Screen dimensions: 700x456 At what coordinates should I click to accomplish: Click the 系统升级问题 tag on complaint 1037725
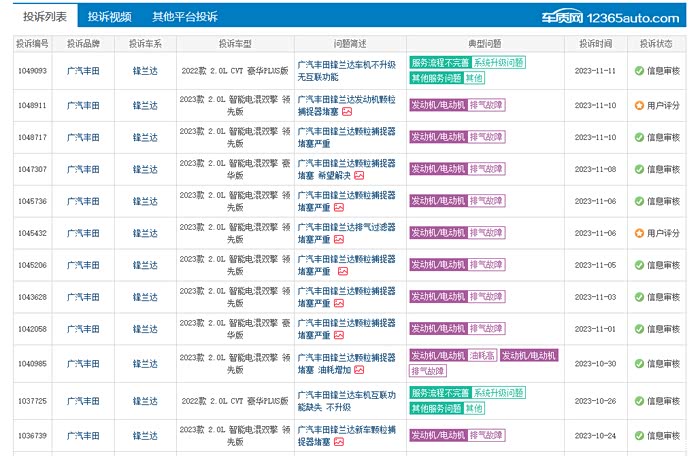point(498,393)
